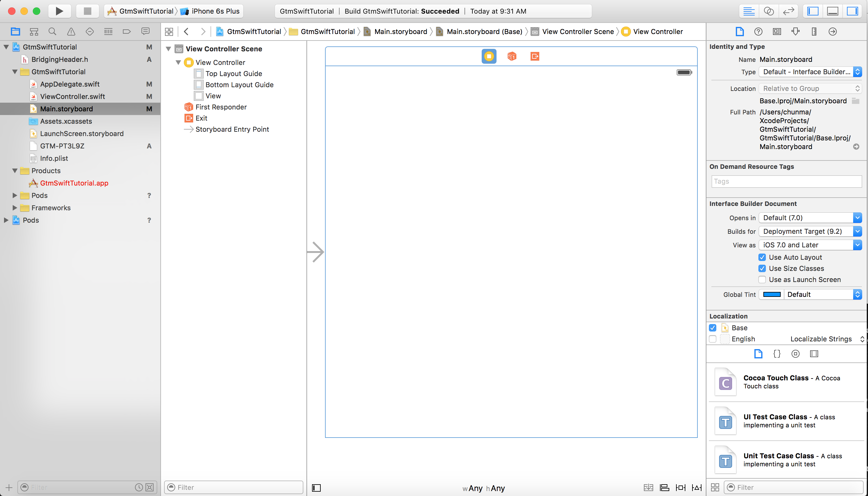Select the Warning/Issue navigator icon
868x496 pixels.
(x=70, y=32)
